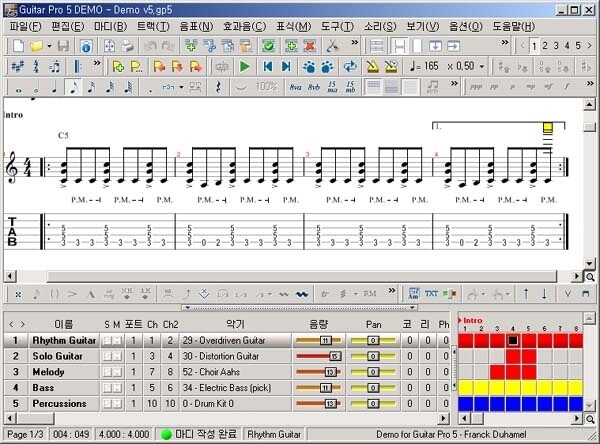
Task: Open dropdown arrow next to open folder
Action: (49, 46)
